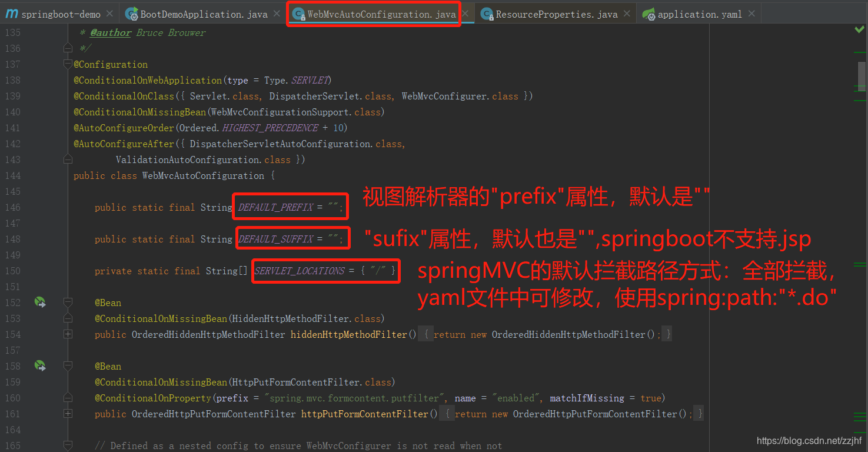Viewport: 868px width, 452px height.
Task: Click the @ConditionalOnProperty annotation on line 160
Action: [x=153, y=398]
